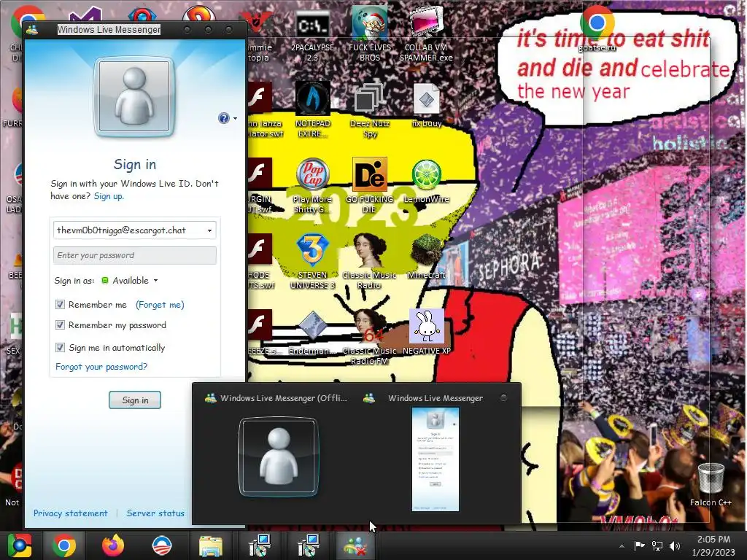This screenshot has height=560, width=747.
Task: Open the blue help icon menu
Action: coord(227,118)
